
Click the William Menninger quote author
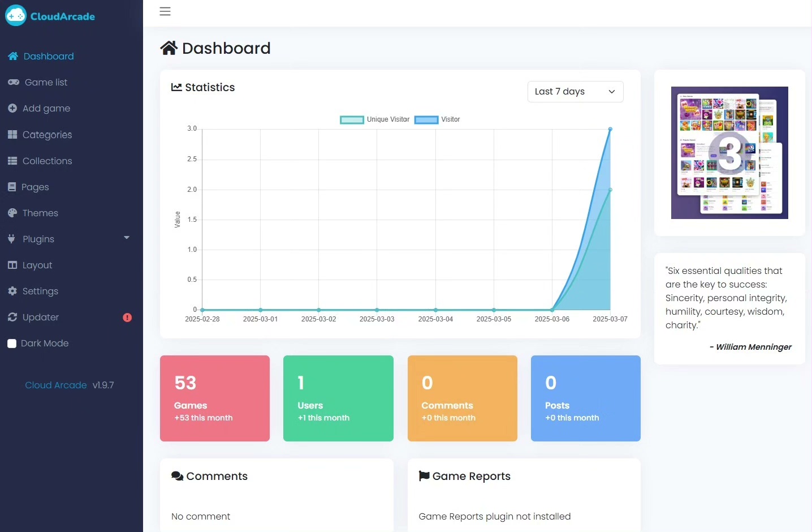coord(750,347)
